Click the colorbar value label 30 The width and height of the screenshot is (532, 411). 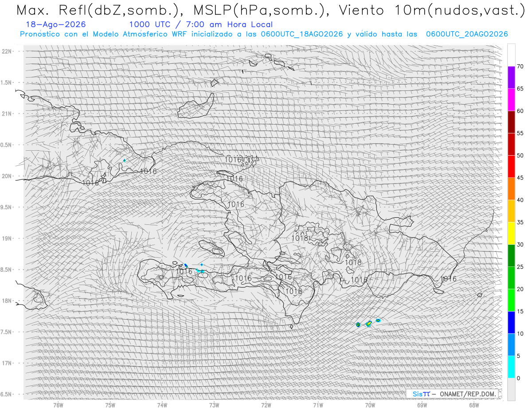tap(520, 245)
